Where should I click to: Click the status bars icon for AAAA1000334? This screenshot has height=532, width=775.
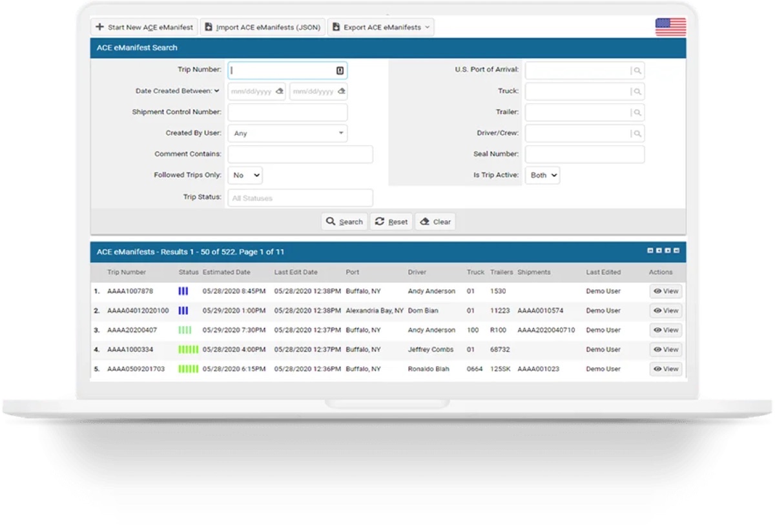click(x=189, y=349)
